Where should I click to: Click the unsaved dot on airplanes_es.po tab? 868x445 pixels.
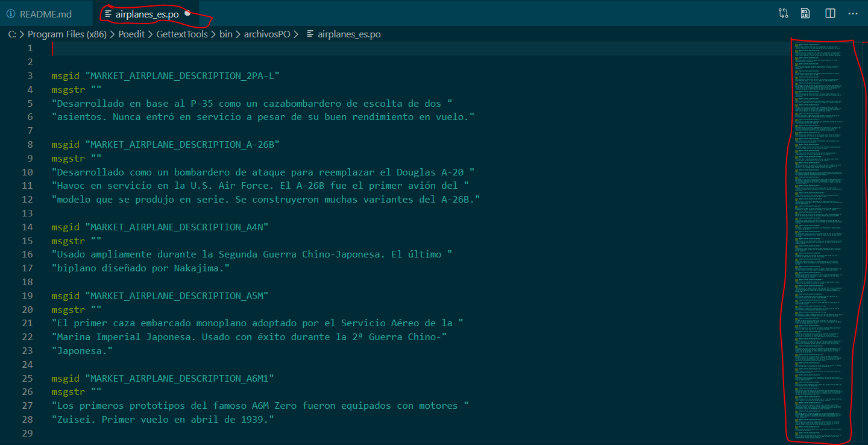pos(187,13)
